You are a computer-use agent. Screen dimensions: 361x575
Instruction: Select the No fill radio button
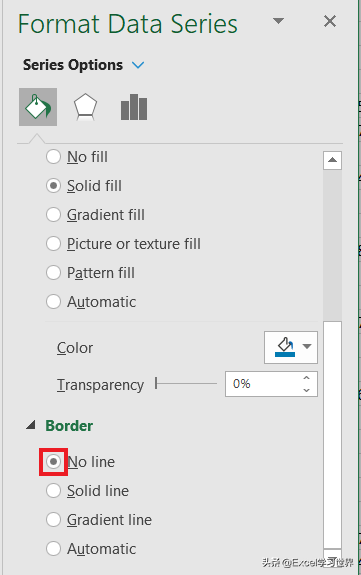[53, 157]
